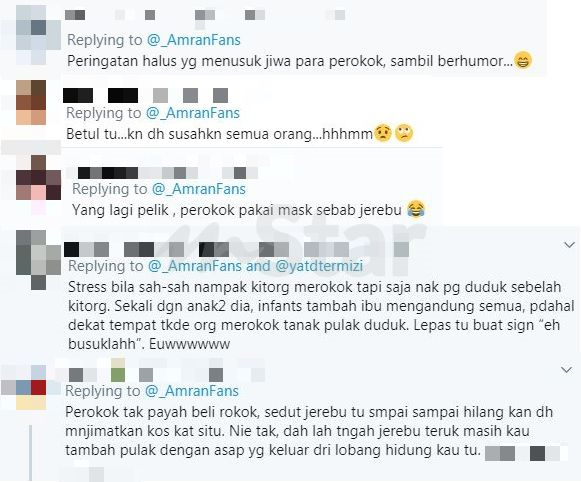Viewport: 581px width, 482px height.
Task: Open the first commenter's pixelated avatar
Action: 38,35
